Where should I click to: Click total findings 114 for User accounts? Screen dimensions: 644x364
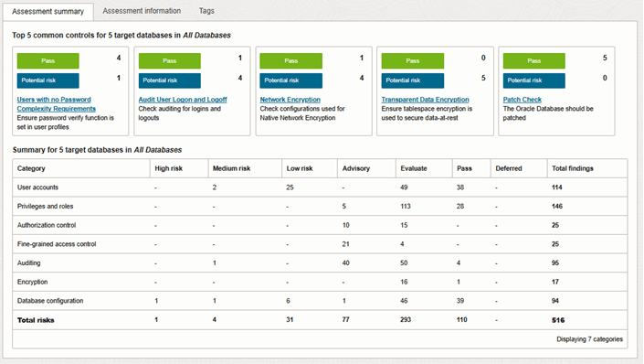557,187
